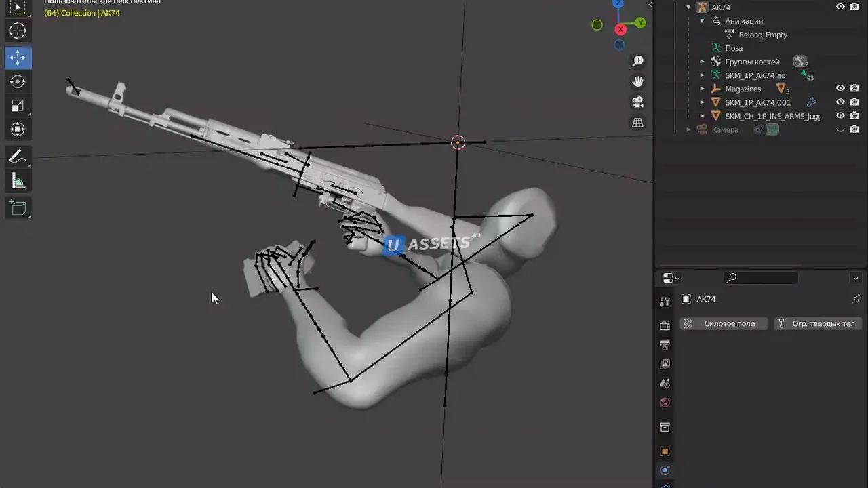
Task: Hide AK74 armature with its eye icon
Action: pyautogui.click(x=840, y=7)
